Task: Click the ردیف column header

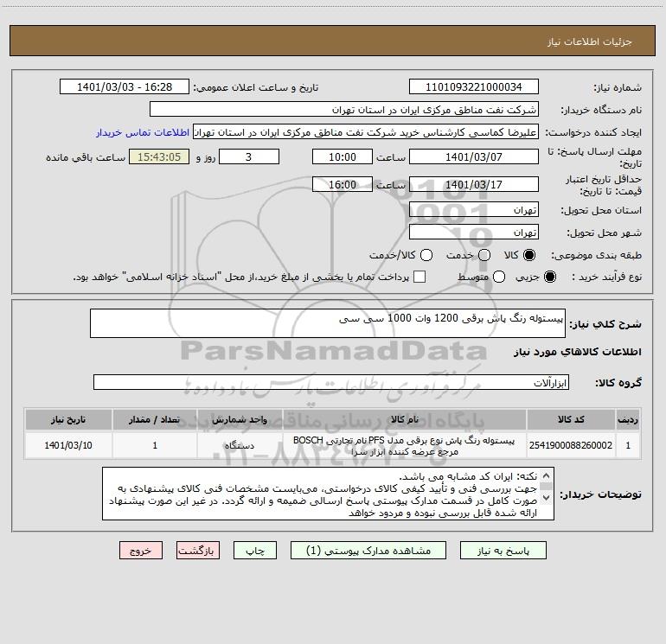Action: pos(628,420)
